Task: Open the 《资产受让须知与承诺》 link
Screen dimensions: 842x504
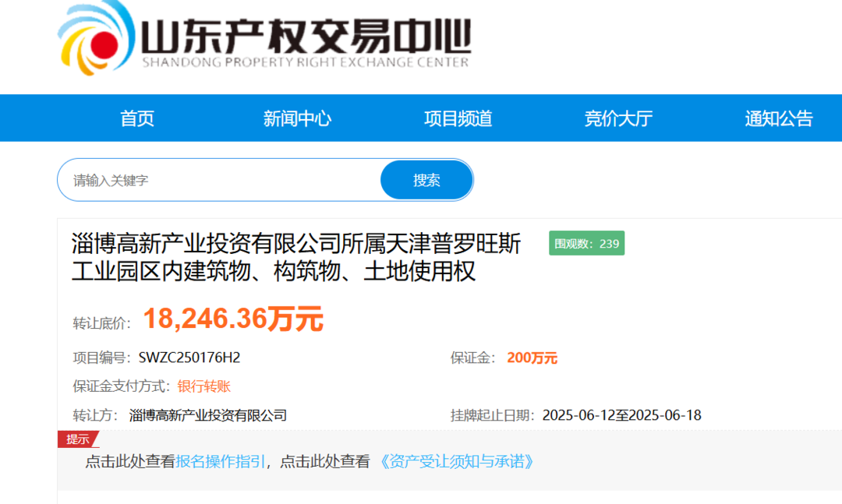Action: [457, 461]
